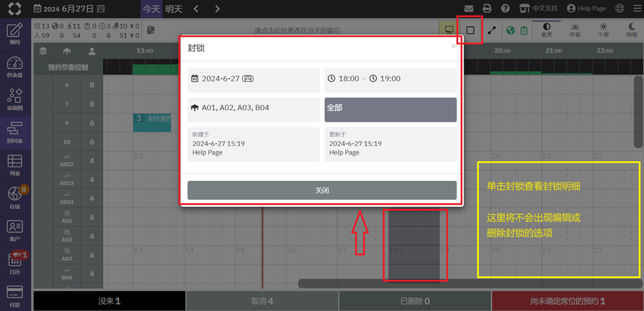Open the 付款 payment page in the sidebar
This screenshot has height=311, width=644.
click(x=15, y=297)
